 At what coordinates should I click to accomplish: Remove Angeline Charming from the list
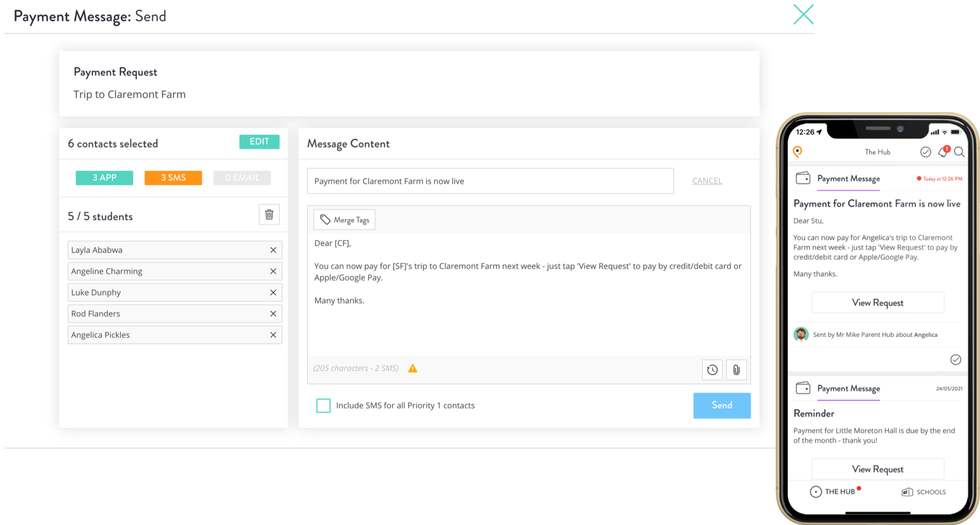[273, 271]
